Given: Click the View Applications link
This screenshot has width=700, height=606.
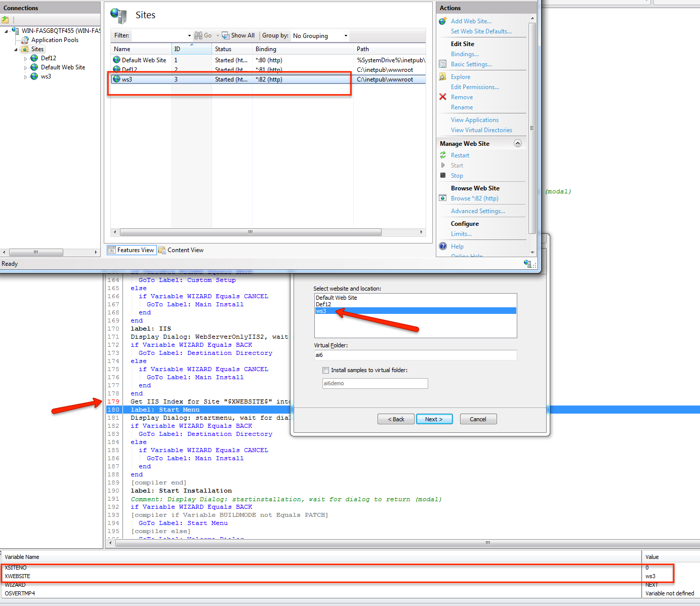Looking at the screenshot, I should pos(475,120).
